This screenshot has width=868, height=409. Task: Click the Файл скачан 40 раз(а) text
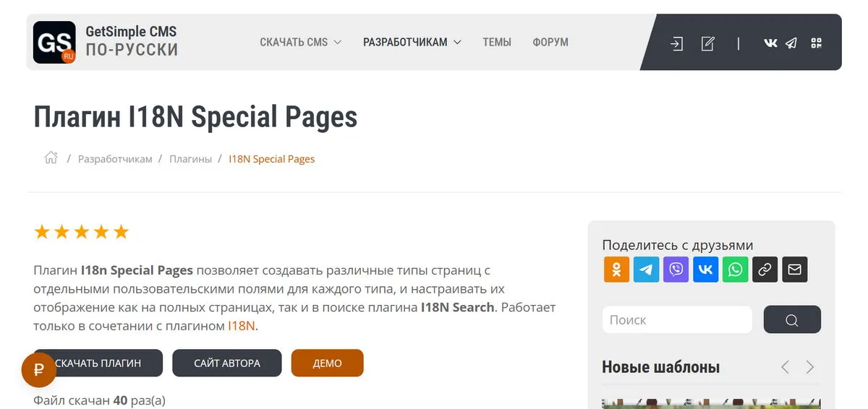(x=99, y=400)
